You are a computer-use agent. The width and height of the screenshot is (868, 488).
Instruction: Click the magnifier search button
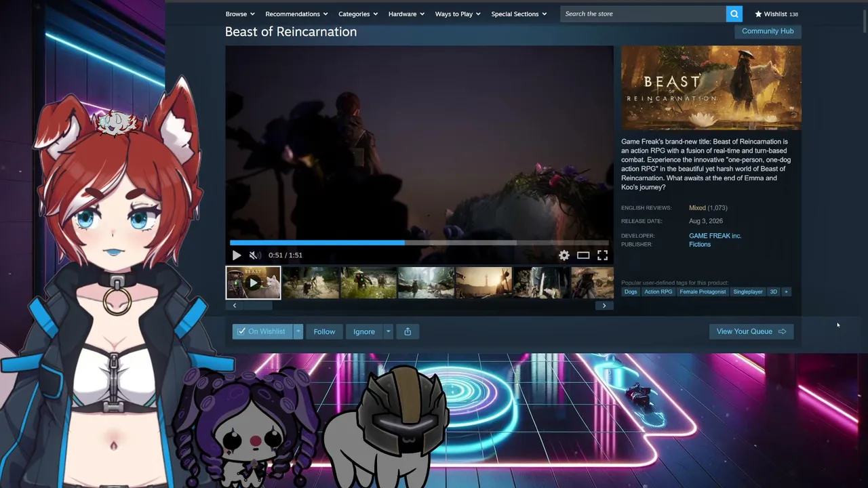[734, 14]
